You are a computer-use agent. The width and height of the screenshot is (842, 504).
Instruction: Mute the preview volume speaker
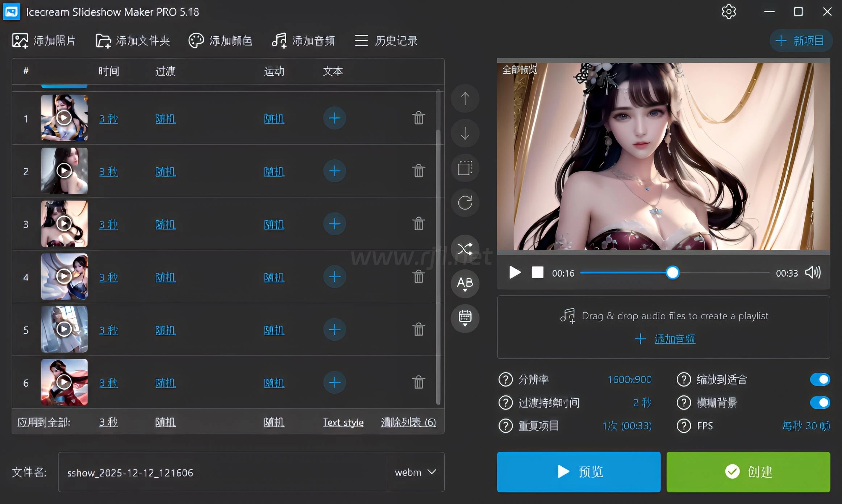coord(813,272)
